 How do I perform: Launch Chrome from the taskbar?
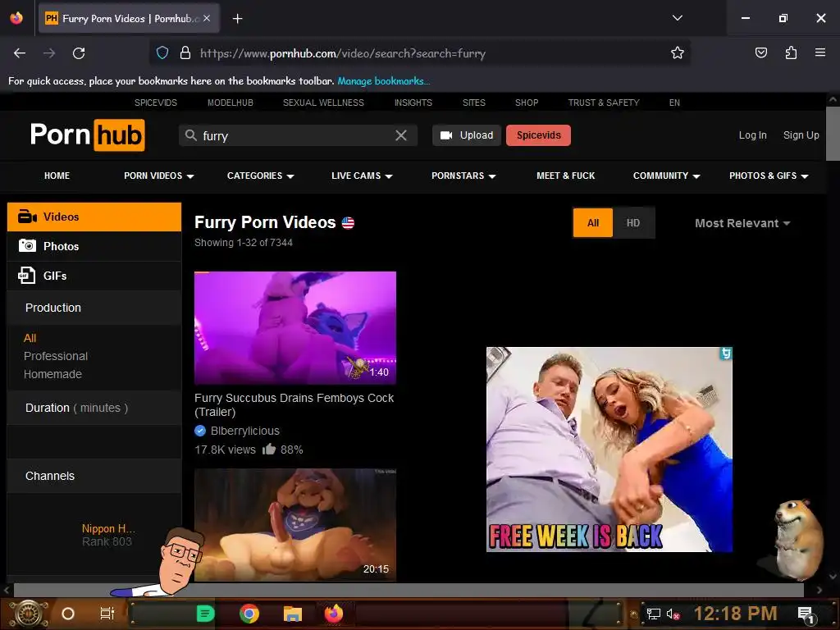coord(249,614)
